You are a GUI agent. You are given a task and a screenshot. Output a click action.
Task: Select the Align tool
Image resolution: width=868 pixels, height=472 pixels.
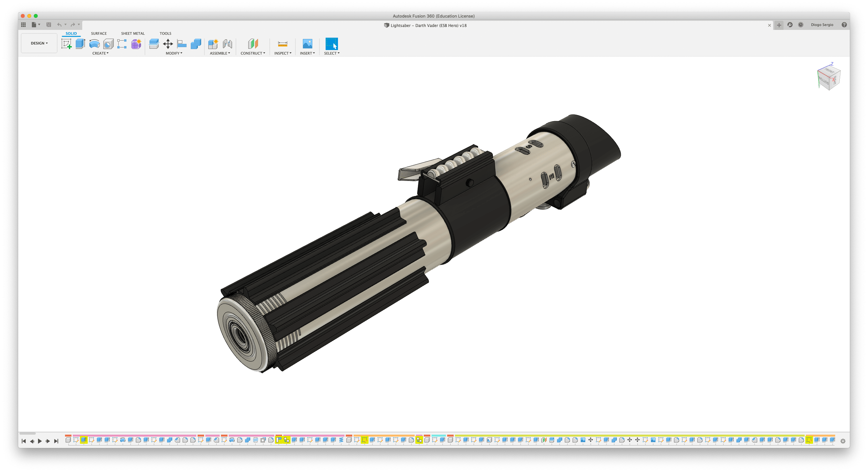coord(182,44)
